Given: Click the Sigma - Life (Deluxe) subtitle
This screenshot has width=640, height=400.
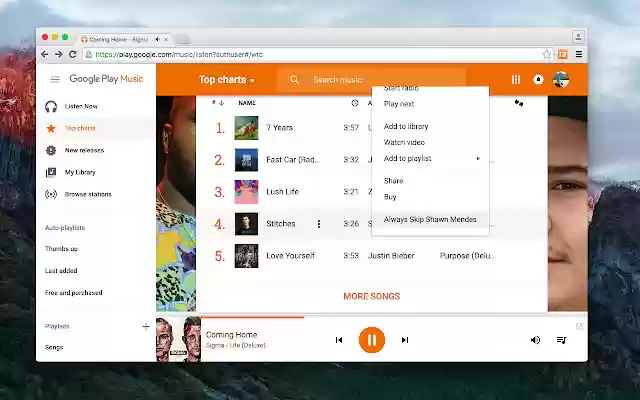Looking at the screenshot, I should [x=236, y=345].
